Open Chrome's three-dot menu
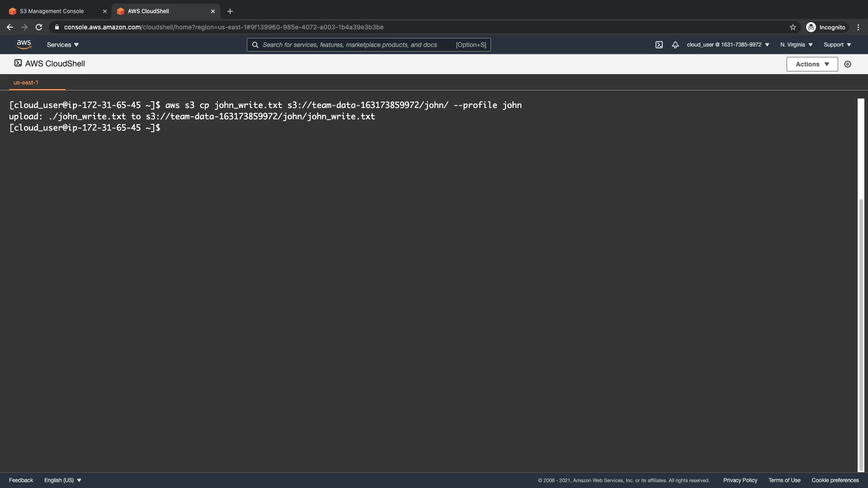The height and width of the screenshot is (488, 868). (858, 27)
